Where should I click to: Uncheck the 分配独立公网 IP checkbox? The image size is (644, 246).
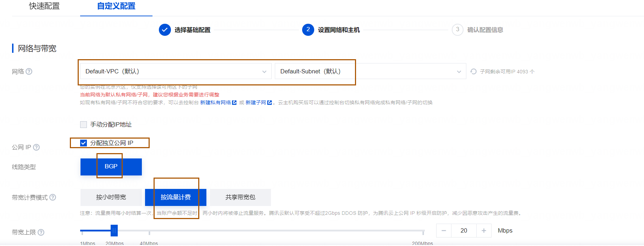tap(84, 143)
